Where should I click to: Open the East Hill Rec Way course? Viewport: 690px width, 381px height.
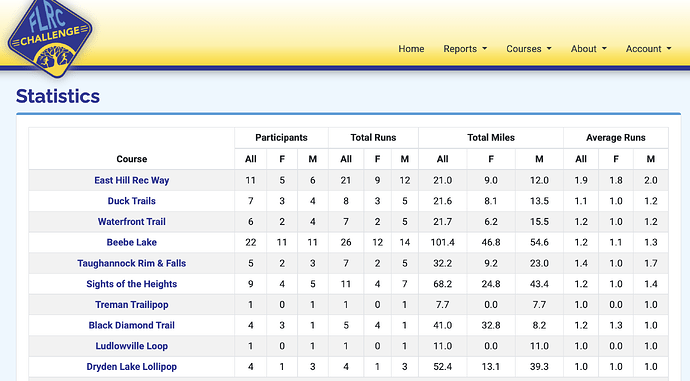(x=132, y=180)
